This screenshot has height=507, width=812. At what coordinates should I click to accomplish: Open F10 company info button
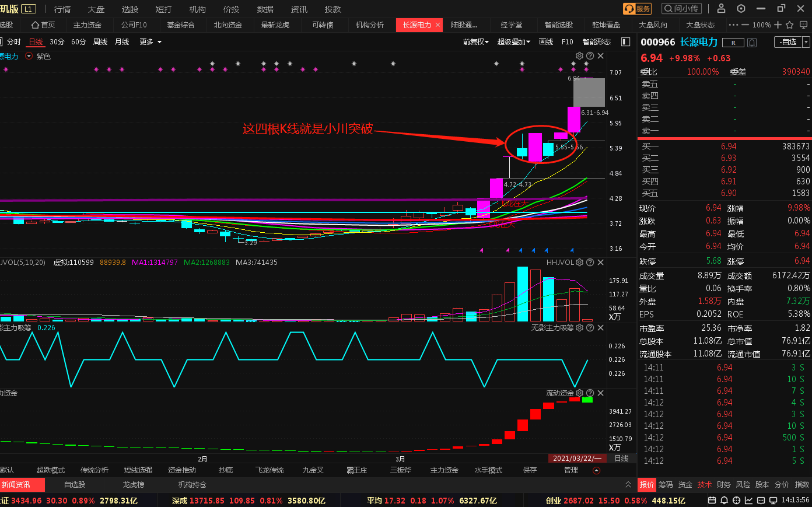[567, 42]
